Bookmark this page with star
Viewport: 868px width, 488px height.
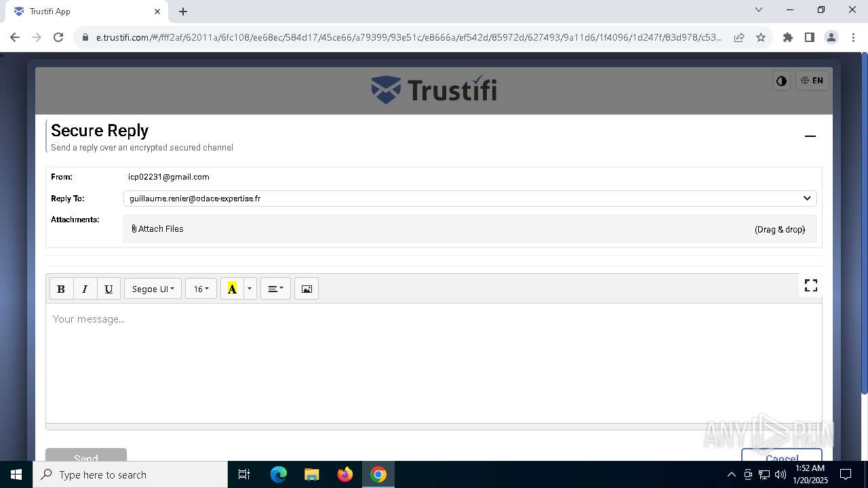761,37
